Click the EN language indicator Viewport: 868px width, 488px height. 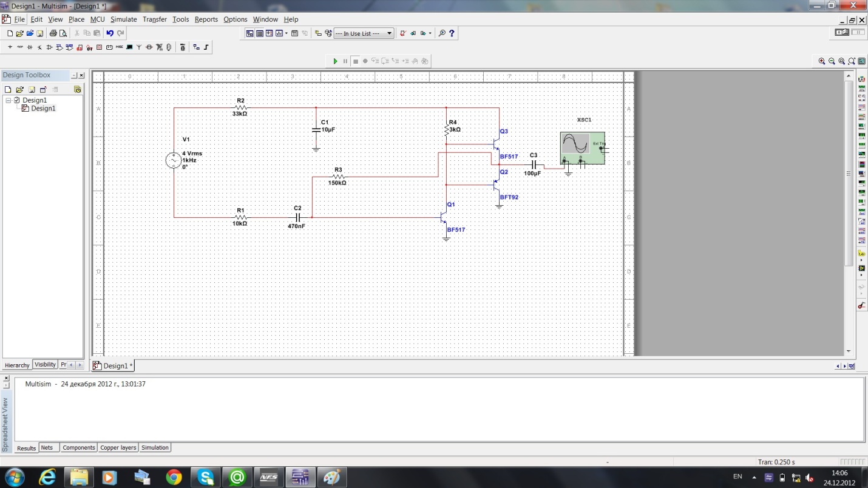click(737, 477)
